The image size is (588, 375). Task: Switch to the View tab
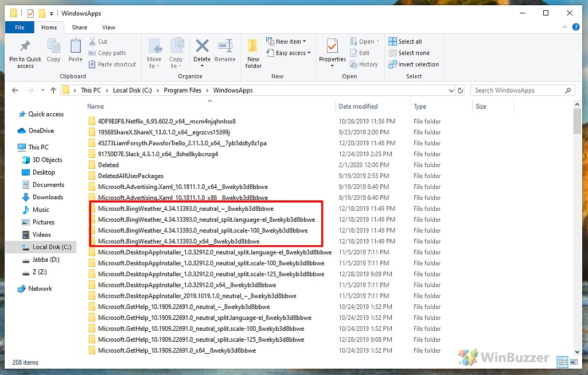109,28
